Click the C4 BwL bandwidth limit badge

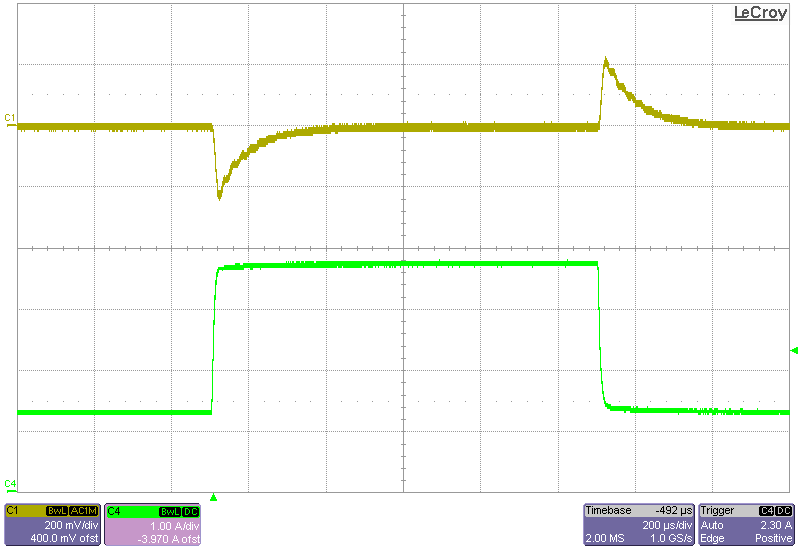[x=170, y=511]
